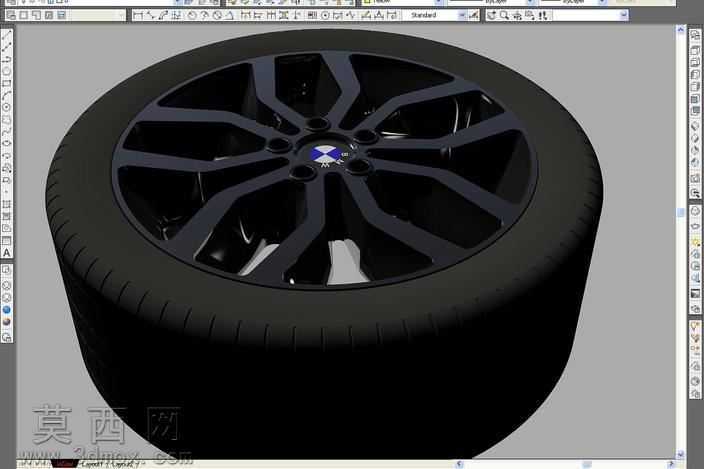
Task: Select the Gradient tool
Action: point(6,216)
